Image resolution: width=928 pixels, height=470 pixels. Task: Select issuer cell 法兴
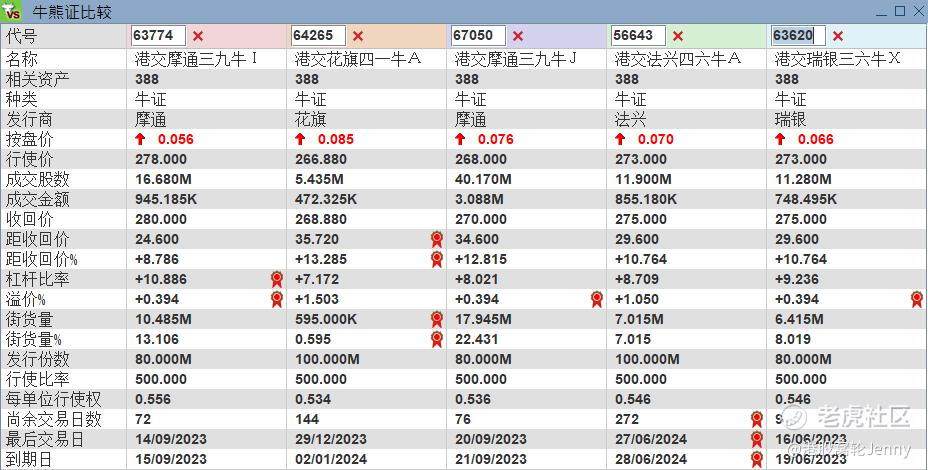click(x=630, y=119)
